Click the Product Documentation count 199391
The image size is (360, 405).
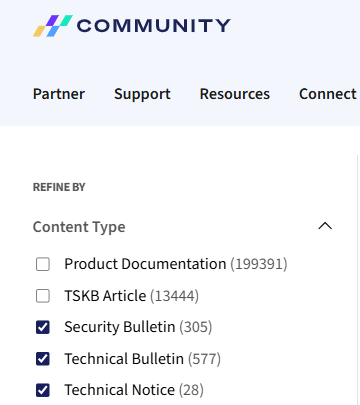[259, 264]
